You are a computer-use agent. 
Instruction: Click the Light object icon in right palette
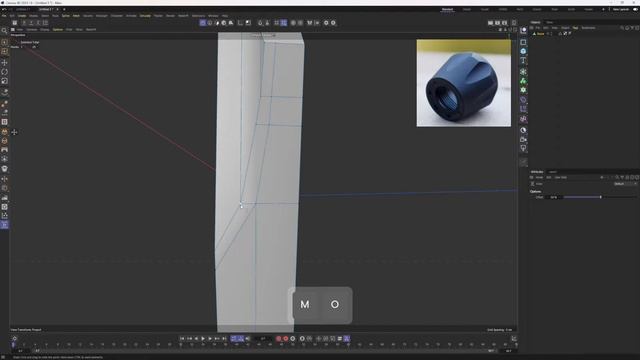coord(523,149)
